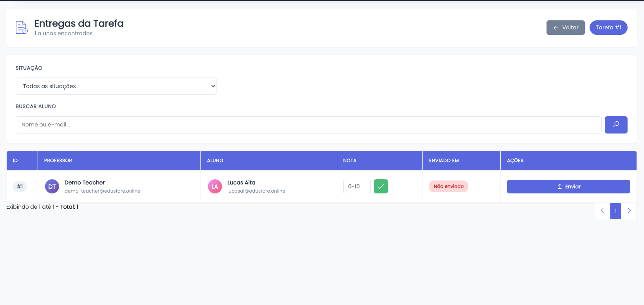Click the Aluno column header

coord(215,161)
